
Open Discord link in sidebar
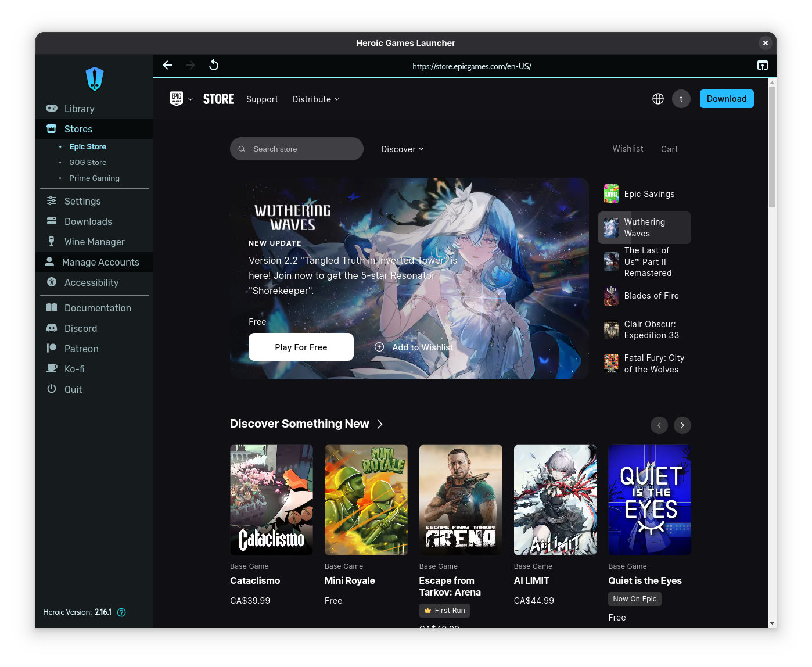[80, 328]
